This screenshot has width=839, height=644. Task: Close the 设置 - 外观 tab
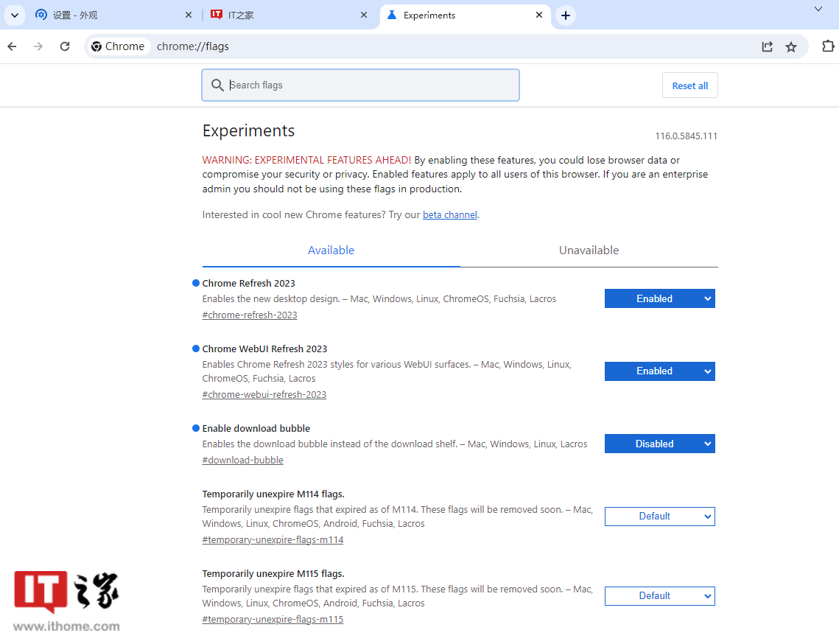189,15
